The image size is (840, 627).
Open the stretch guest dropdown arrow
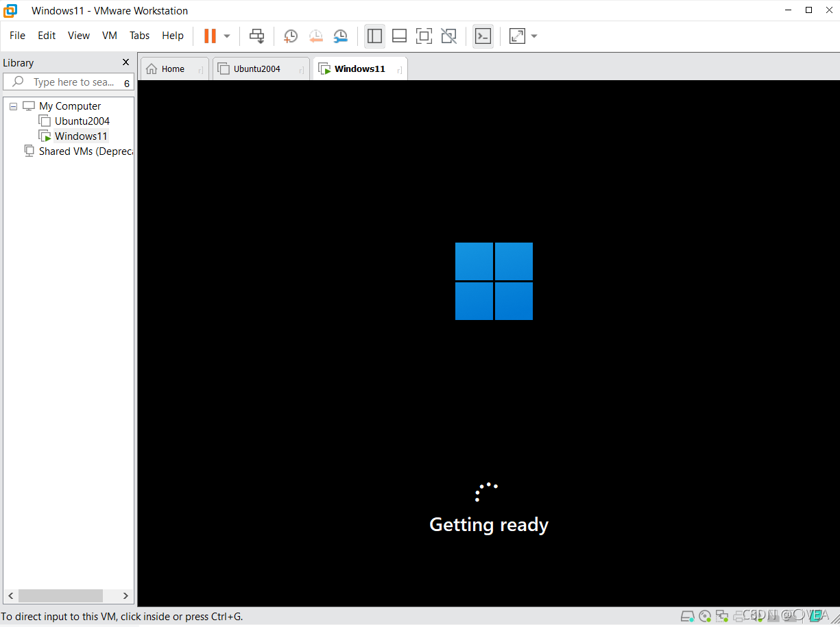click(534, 36)
